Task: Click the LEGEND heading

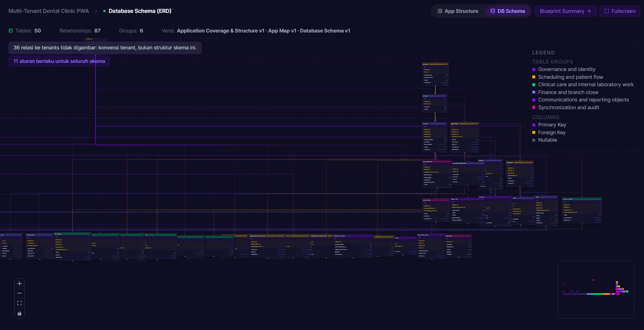Action: point(543,53)
